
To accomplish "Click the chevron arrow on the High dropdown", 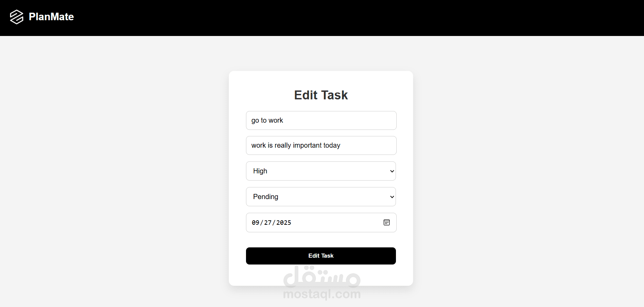I will coord(392,171).
